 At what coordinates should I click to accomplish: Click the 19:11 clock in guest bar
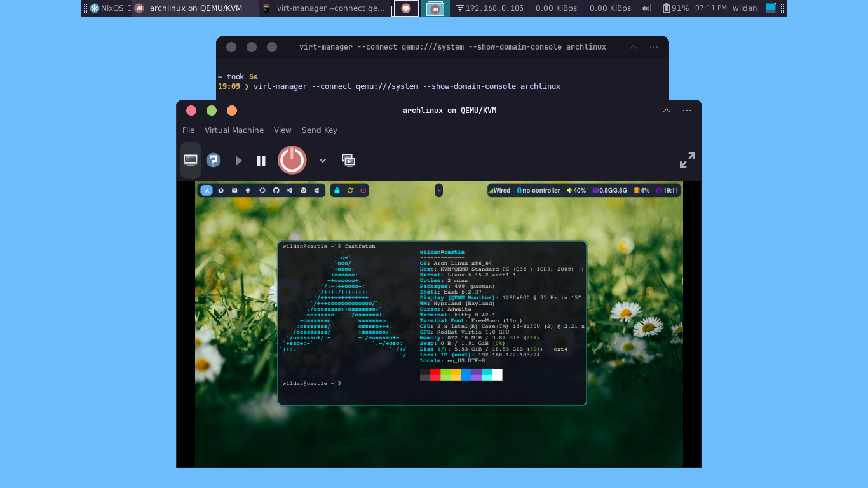point(667,190)
